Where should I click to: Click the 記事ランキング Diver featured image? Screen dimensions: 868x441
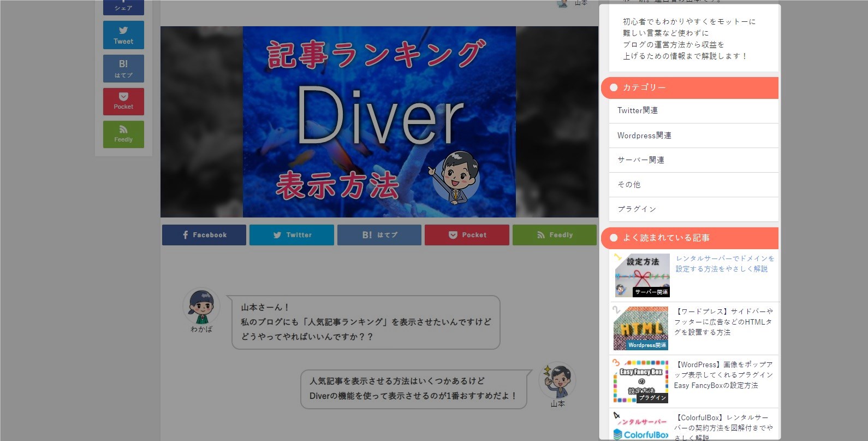click(x=379, y=122)
